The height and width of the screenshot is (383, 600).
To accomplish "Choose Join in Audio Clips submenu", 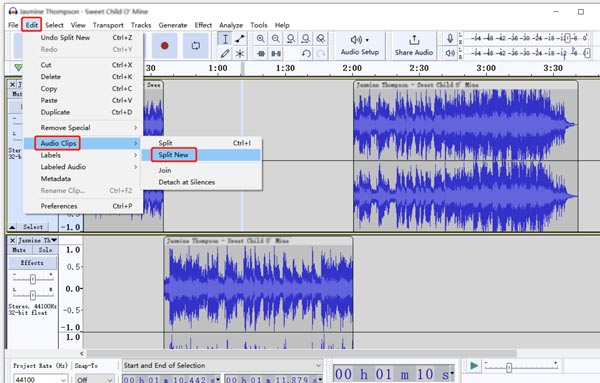I will tap(201, 170).
